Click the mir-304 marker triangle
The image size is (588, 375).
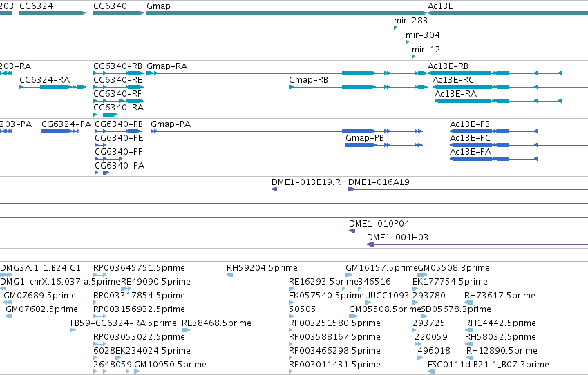(x=407, y=42)
